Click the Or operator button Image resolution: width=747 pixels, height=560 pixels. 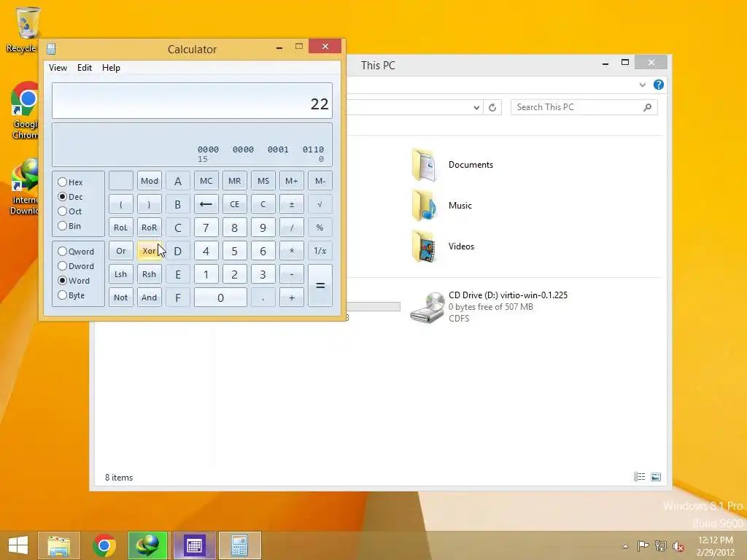point(120,251)
